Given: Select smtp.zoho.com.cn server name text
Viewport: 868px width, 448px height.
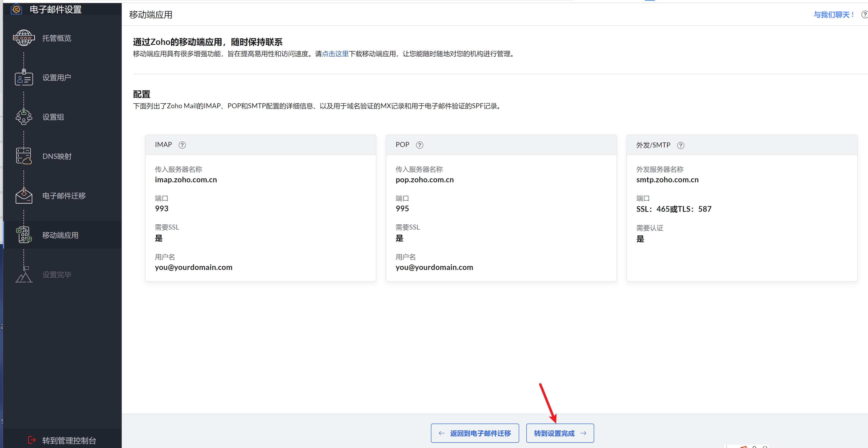Looking at the screenshot, I should pyautogui.click(x=667, y=180).
